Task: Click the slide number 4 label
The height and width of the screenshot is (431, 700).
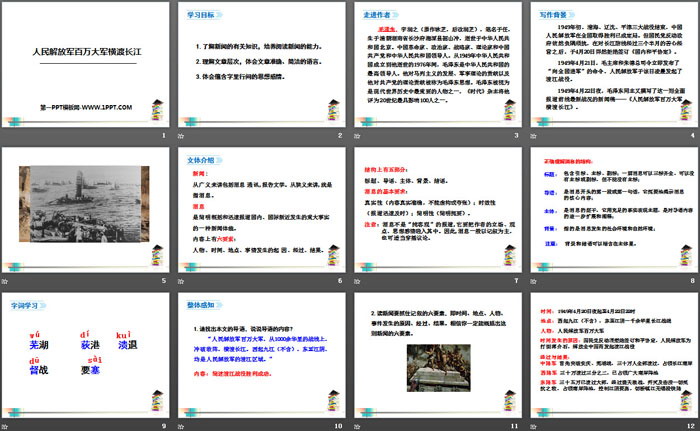Action: click(x=691, y=137)
